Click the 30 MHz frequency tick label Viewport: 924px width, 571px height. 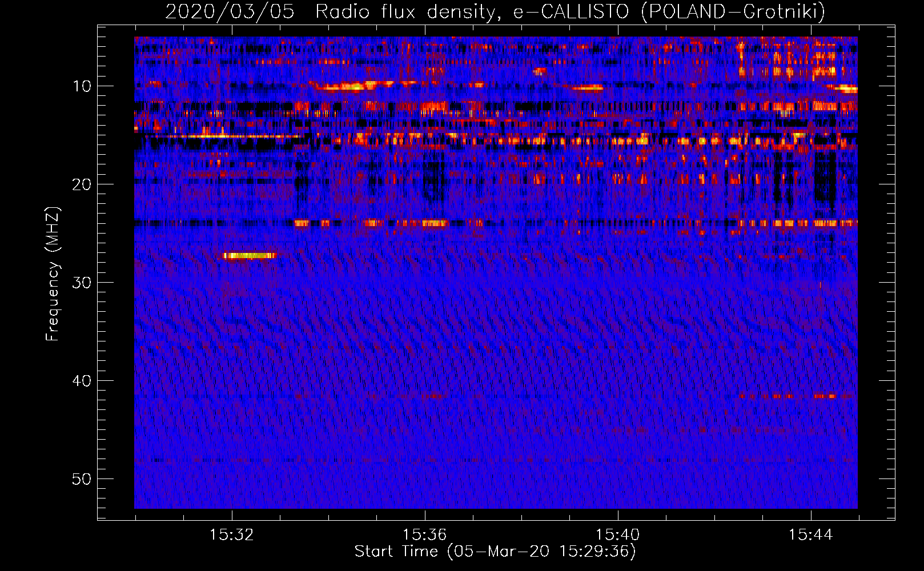coord(82,283)
